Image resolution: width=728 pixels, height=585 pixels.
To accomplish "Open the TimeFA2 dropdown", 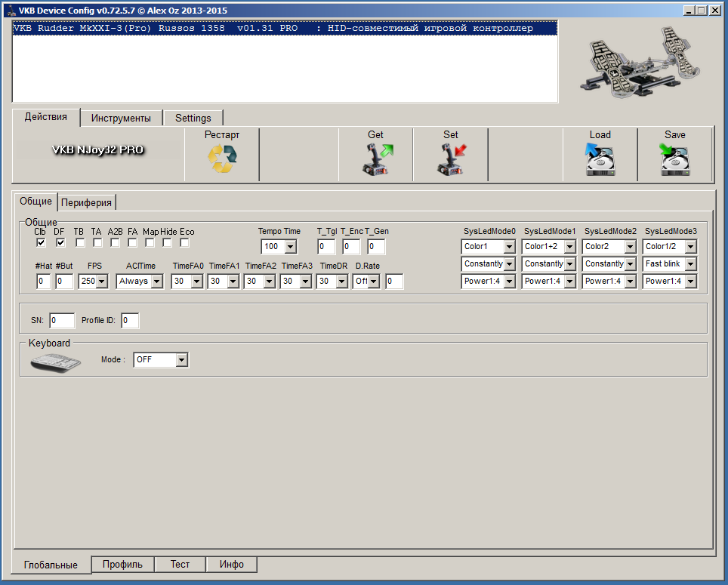I will pos(270,281).
